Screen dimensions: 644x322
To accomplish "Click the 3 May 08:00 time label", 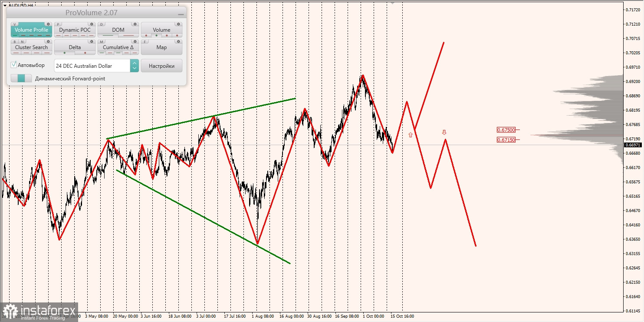I will click(x=97, y=316).
